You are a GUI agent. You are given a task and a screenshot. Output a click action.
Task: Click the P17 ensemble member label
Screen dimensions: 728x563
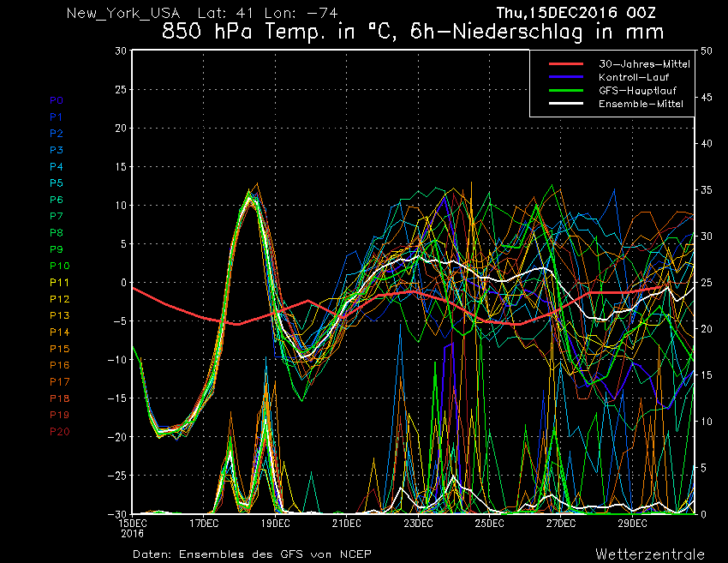click(59, 382)
